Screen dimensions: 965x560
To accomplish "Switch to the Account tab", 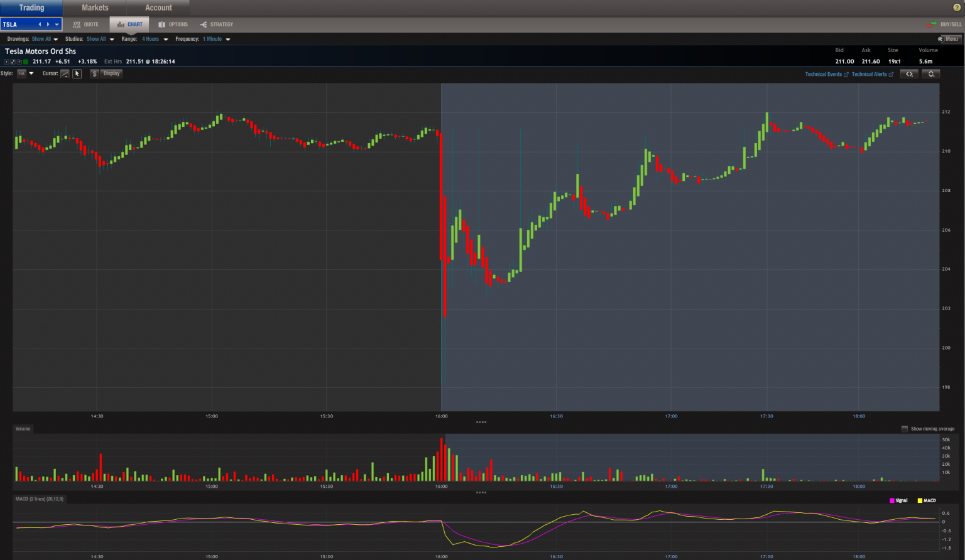I will (158, 8).
